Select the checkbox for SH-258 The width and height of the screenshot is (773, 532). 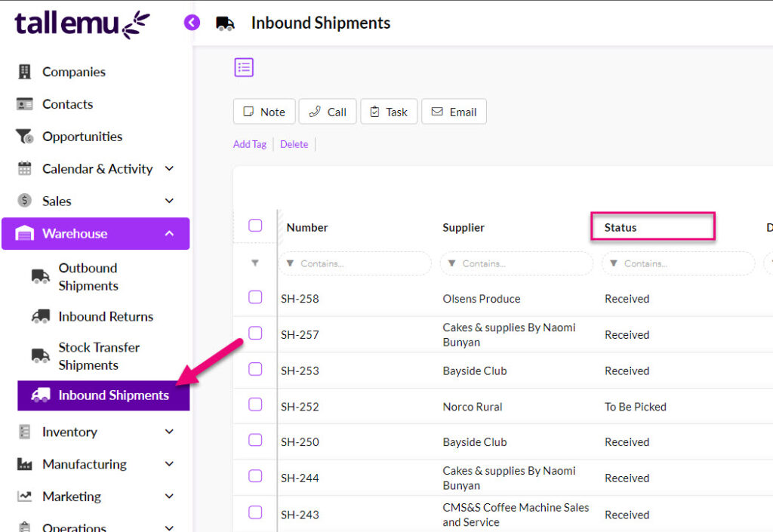click(255, 297)
